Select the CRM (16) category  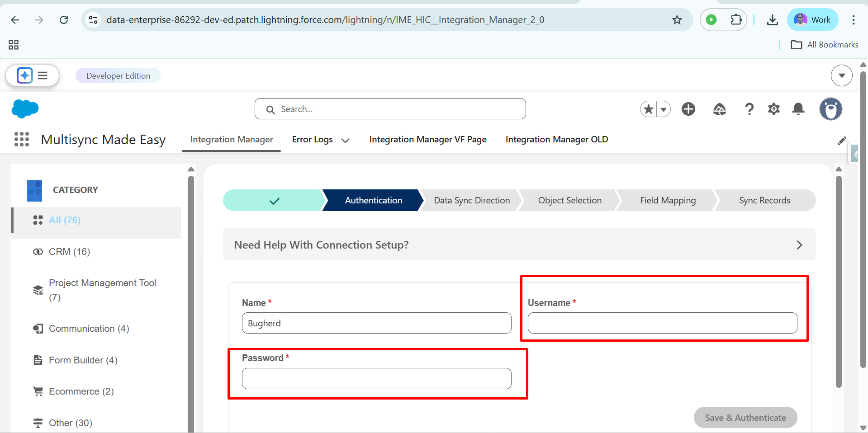tap(96, 252)
